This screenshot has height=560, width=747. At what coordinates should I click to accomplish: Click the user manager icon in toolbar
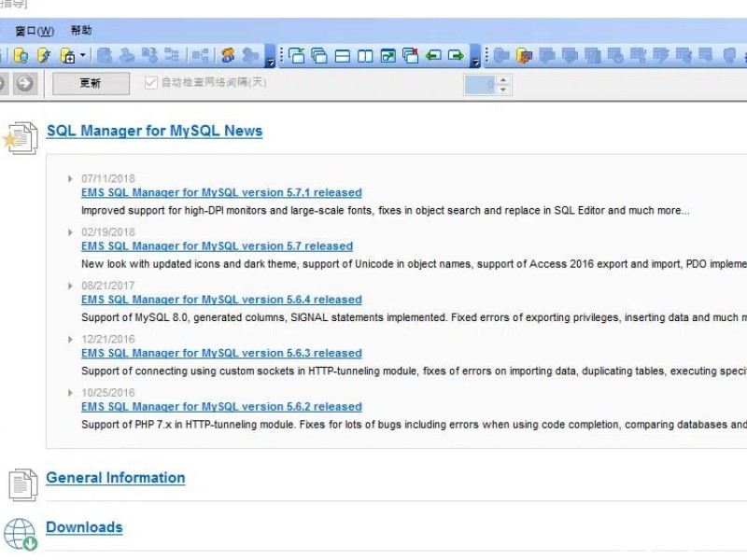point(228,56)
